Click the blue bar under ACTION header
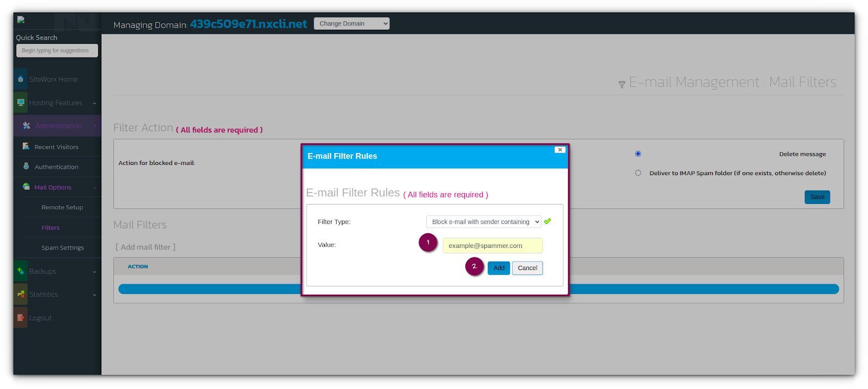This screenshot has height=389, width=868. pyautogui.click(x=478, y=289)
